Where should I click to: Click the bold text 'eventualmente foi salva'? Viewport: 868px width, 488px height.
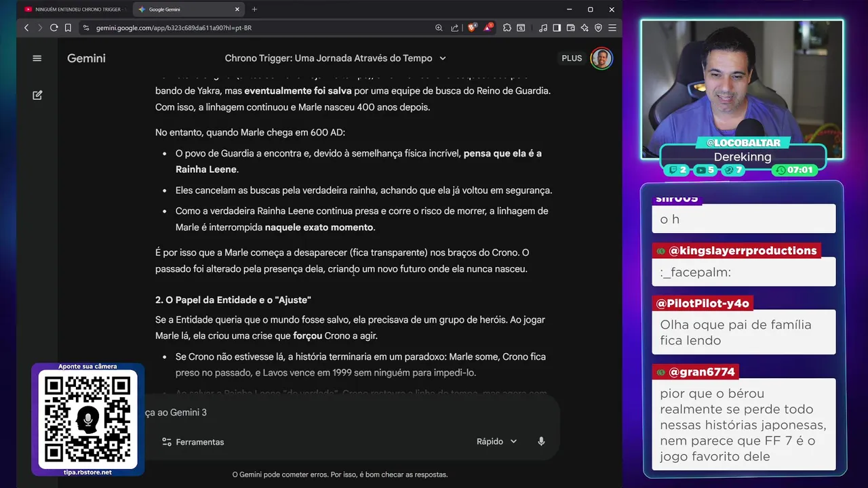298,91
